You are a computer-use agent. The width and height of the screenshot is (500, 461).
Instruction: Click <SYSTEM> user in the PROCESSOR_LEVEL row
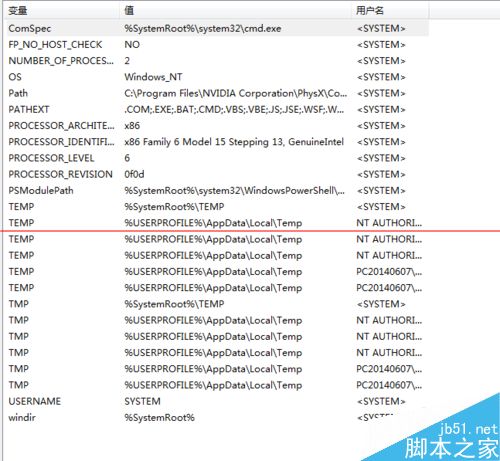pyautogui.click(x=381, y=158)
